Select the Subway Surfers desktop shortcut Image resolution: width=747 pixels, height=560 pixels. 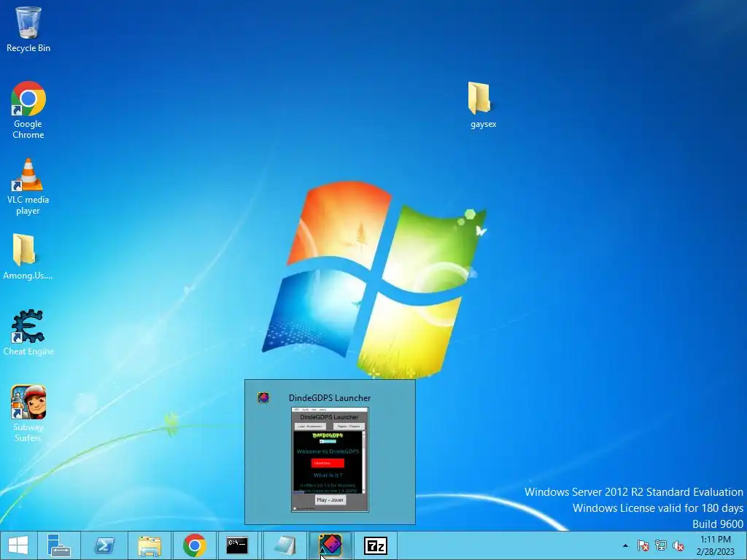[x=28, y=413]
